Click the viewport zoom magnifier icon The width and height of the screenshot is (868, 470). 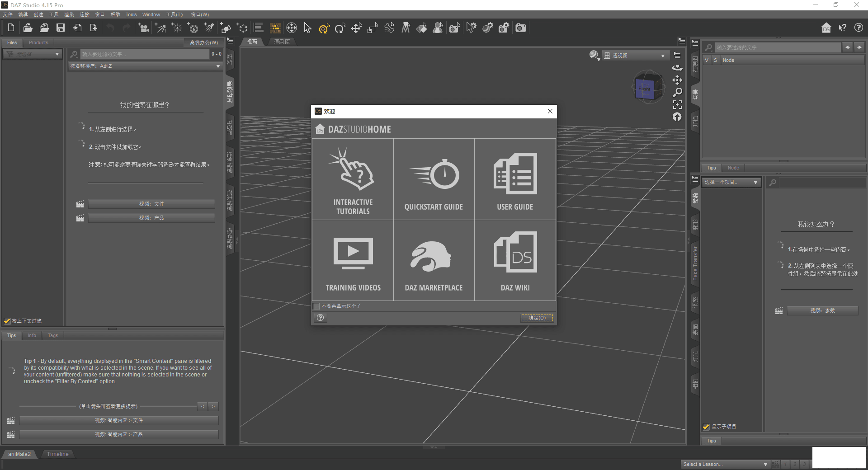pyautogui.click(x=677, y=92)
